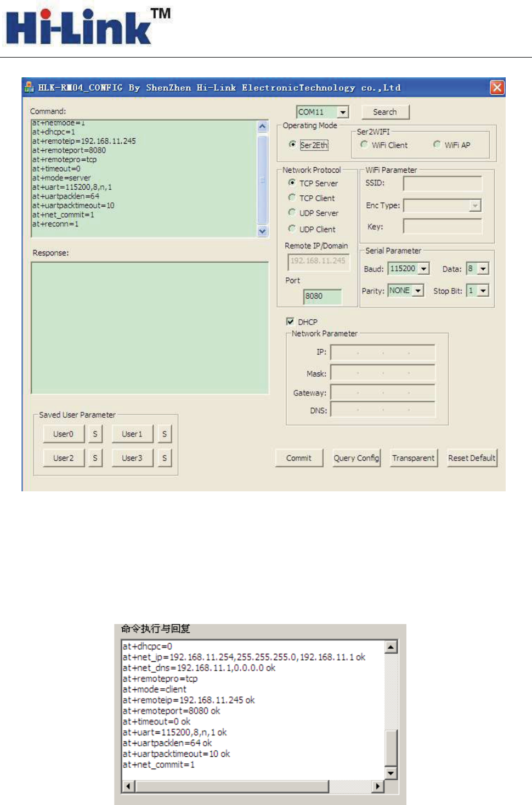Image resolution: width=532 pixels, height=805 pixels.
Task: Open the Enc Type dropdown
Action: click(x=475, y=205)
